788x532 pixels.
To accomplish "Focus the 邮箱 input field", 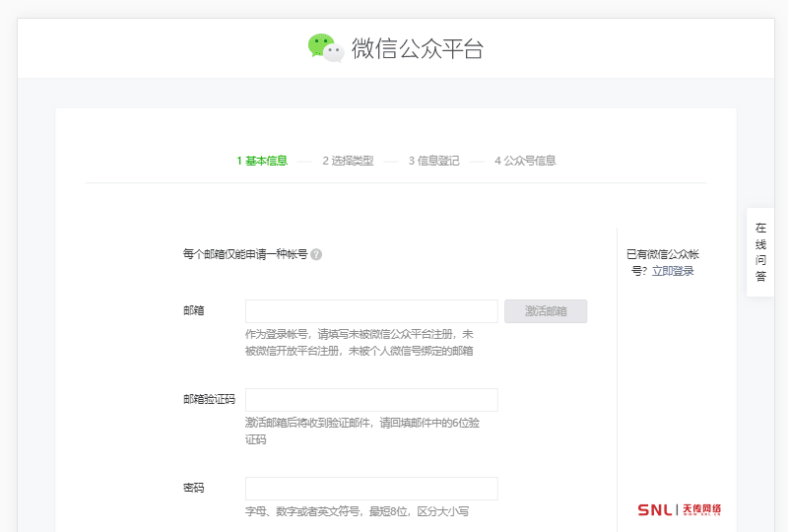I will click(x=371, y=311).
